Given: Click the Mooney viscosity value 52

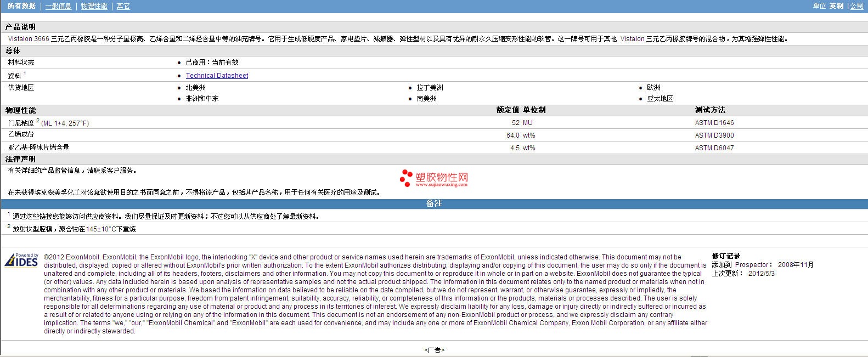Looking at the screenshot, I should coord(515,123).
